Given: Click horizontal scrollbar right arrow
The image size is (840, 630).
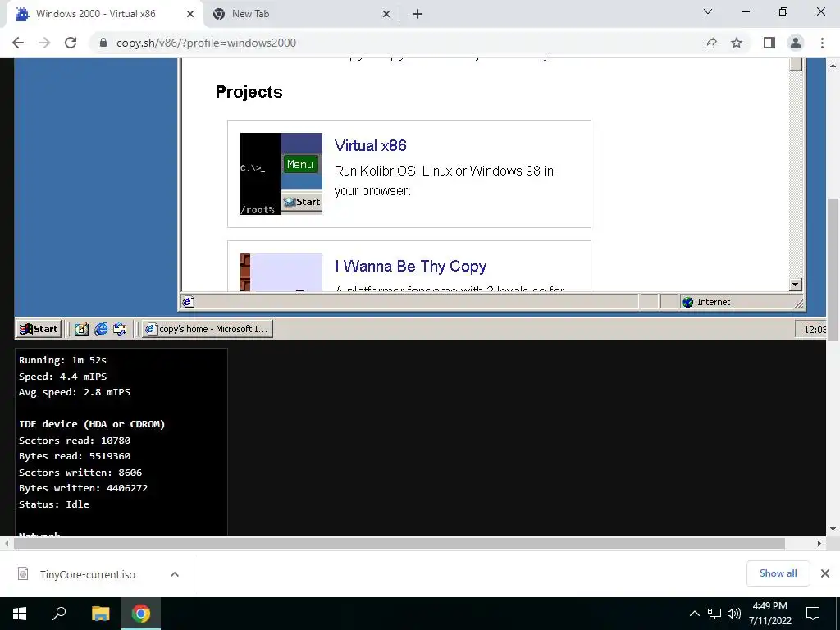Looking at the screenshot, I should click(819, 543).
